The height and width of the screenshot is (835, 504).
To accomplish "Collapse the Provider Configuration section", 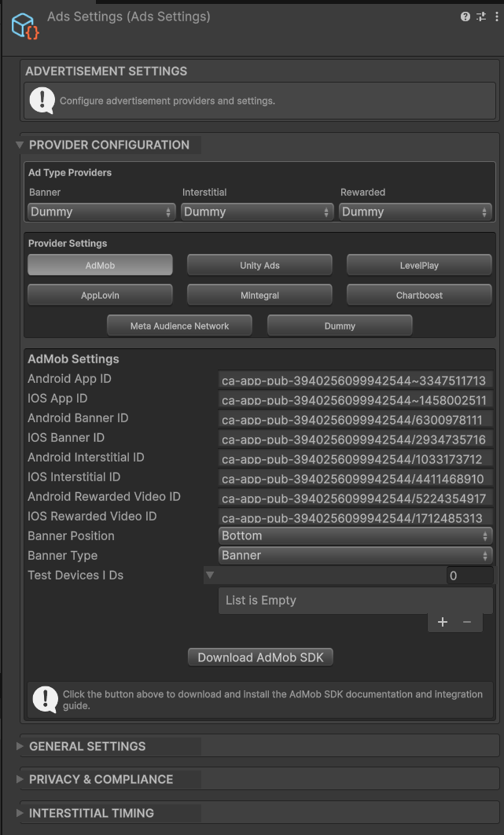I will 20,145.
